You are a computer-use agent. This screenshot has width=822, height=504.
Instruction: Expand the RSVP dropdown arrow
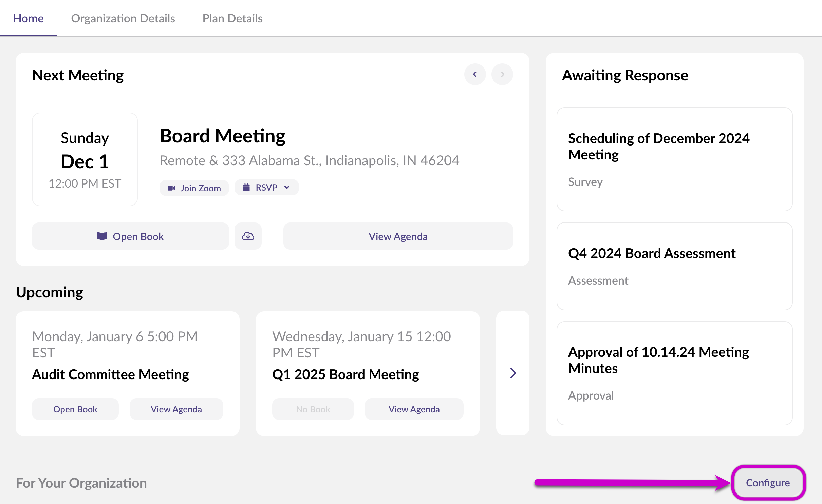click(287, 187)
